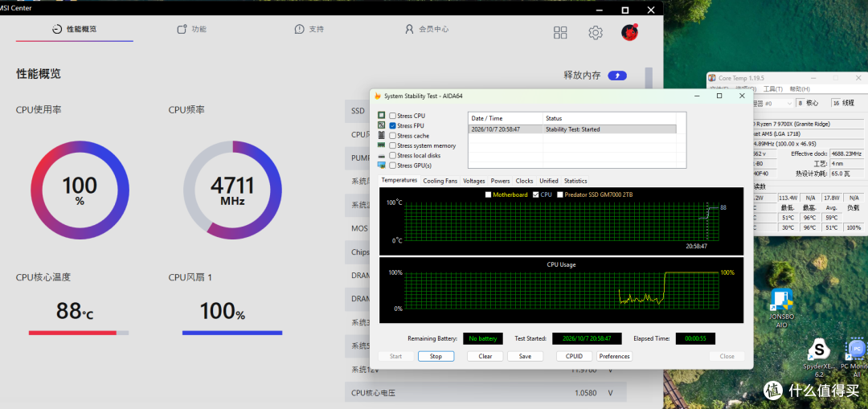Toggle Motherboard temperature graph checkbox

[x=488, y=194]
